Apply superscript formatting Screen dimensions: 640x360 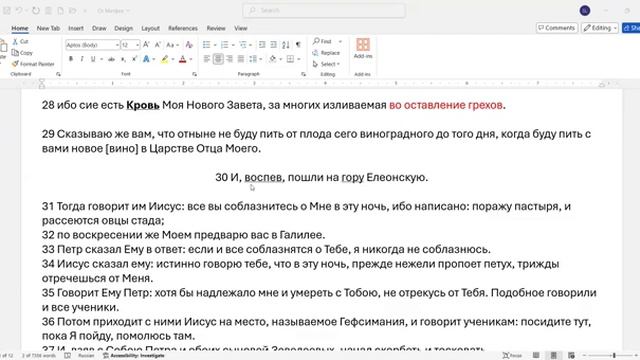tap(134, 59)
